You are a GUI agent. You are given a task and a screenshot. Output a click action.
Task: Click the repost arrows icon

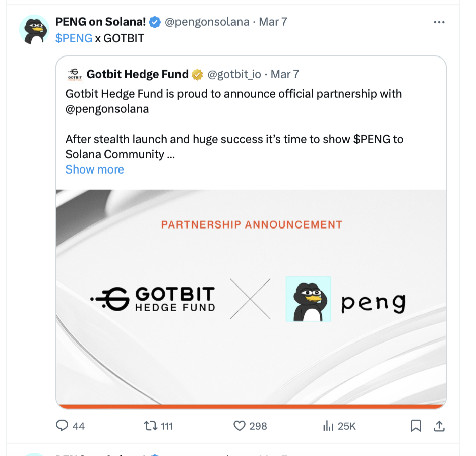[150, 426]
